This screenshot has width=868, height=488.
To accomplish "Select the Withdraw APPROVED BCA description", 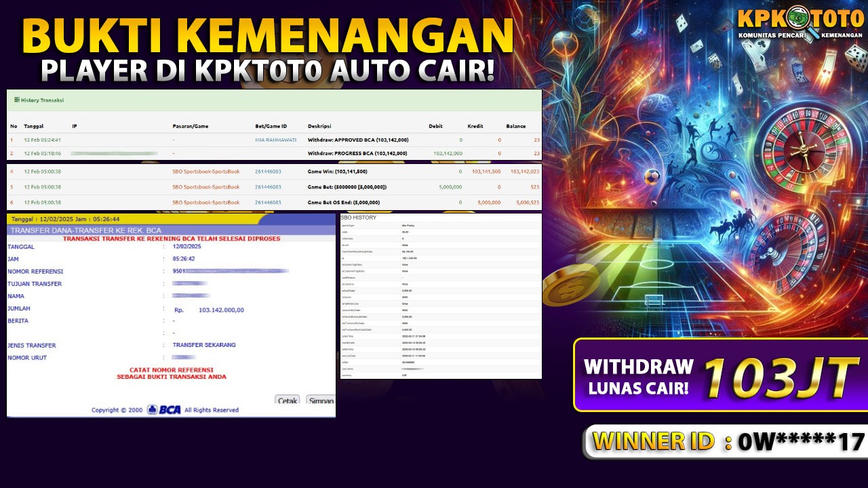I will click(358, 140).
